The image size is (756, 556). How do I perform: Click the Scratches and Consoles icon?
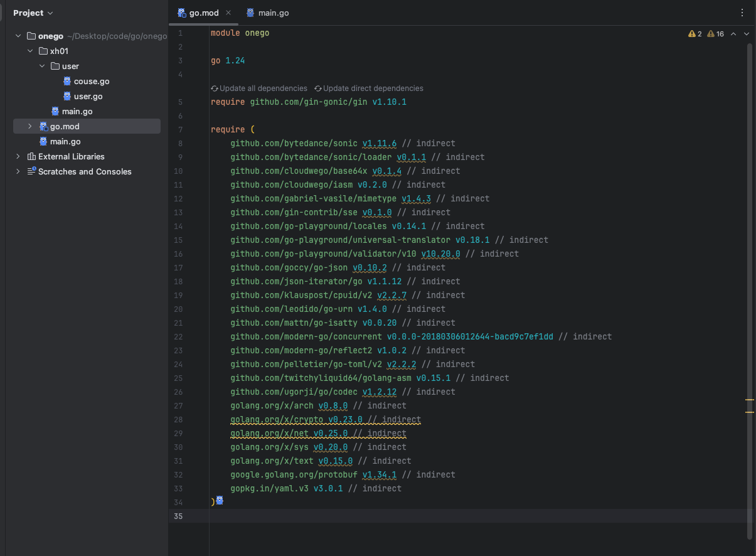(31, 171)
